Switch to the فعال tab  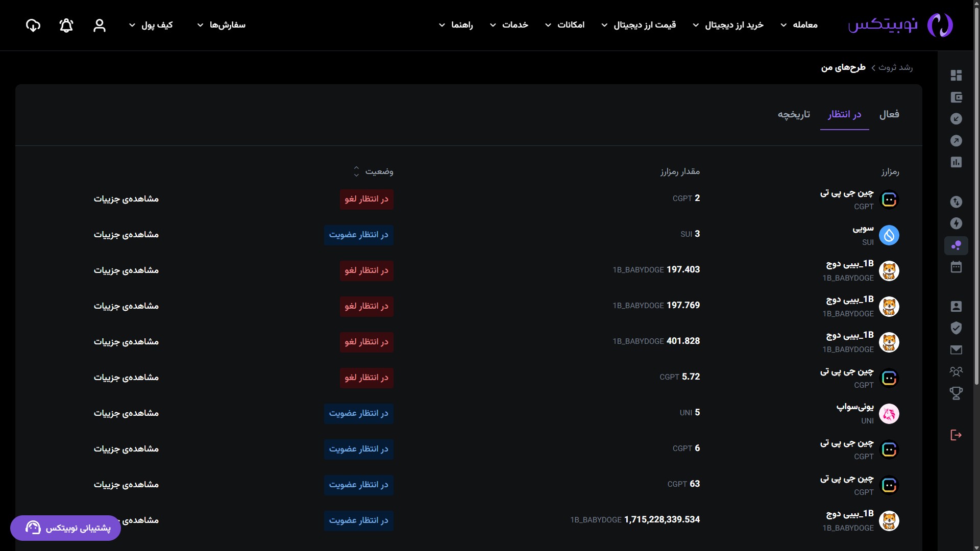coord(889,114)
